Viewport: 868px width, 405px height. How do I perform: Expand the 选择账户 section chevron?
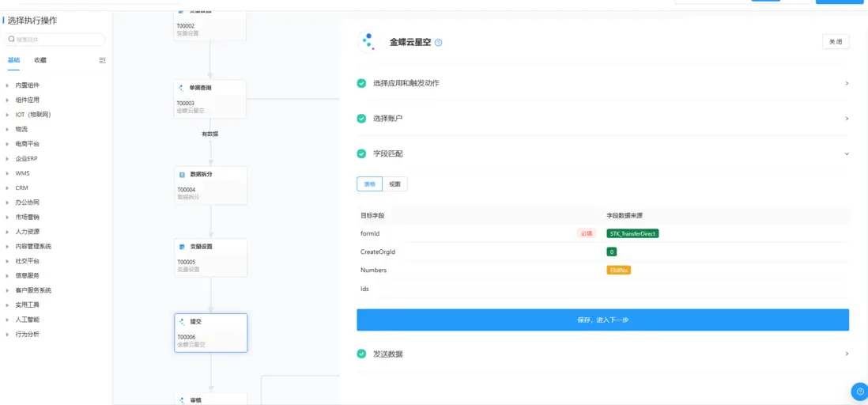tap(847, 119)
